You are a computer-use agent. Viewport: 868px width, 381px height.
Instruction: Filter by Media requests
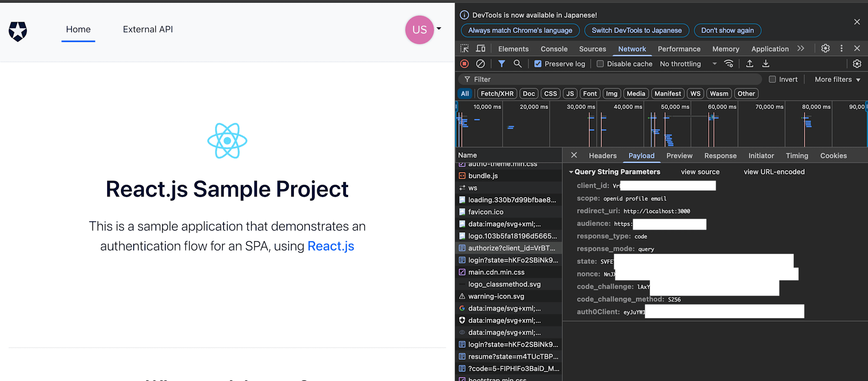coord(636,94)
